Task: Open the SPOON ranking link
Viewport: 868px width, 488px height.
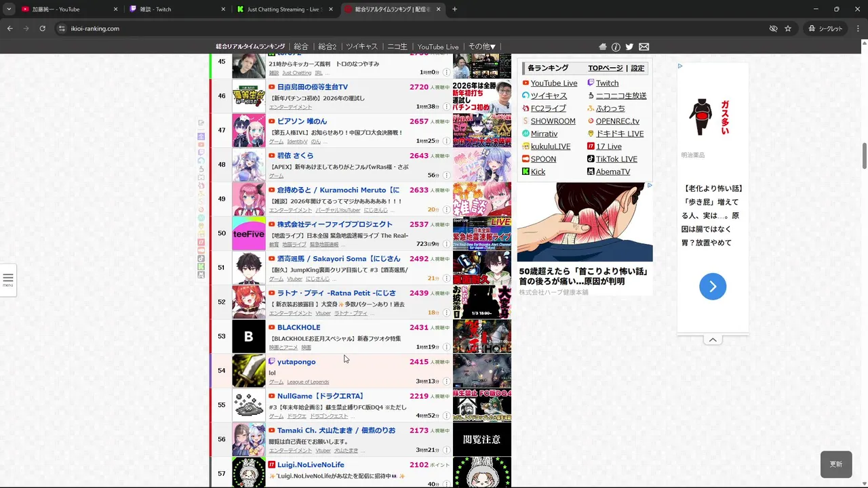Action: (543, 159)
